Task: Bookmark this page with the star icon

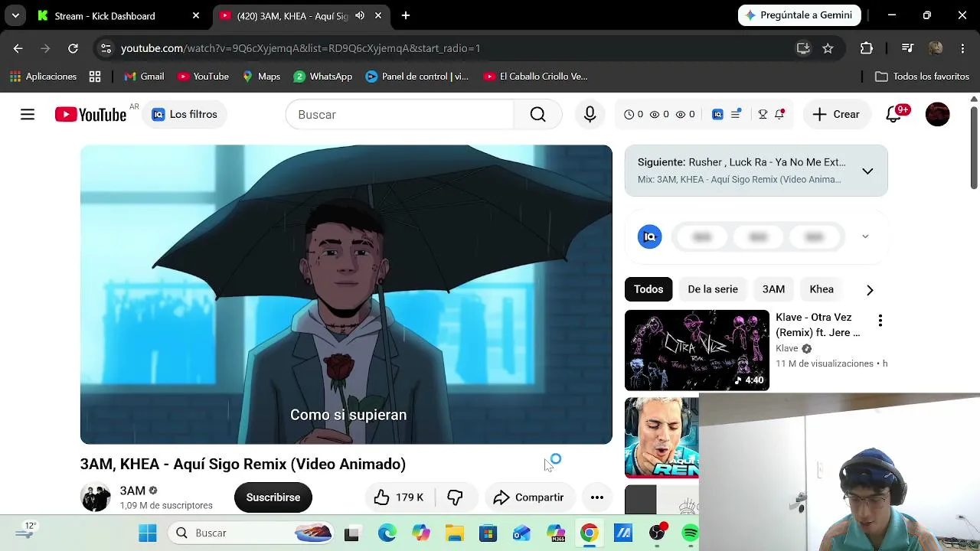Action: click(x=828, y=48)
